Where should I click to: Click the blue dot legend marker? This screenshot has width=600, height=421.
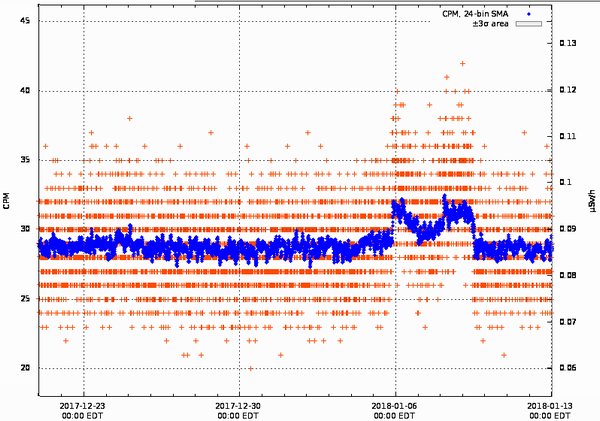pos(528,14)
